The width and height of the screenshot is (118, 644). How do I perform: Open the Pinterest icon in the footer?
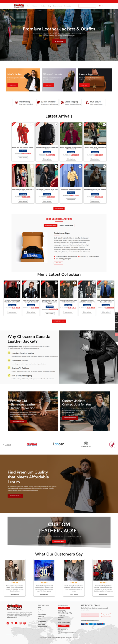coord(24,623)
